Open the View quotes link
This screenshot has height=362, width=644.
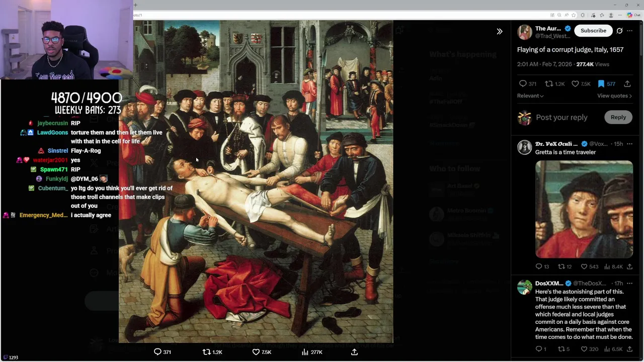click(614, 96)
